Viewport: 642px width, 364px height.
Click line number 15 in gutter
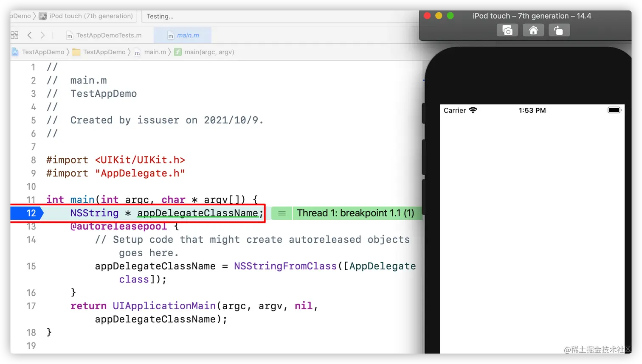[31, 266]
